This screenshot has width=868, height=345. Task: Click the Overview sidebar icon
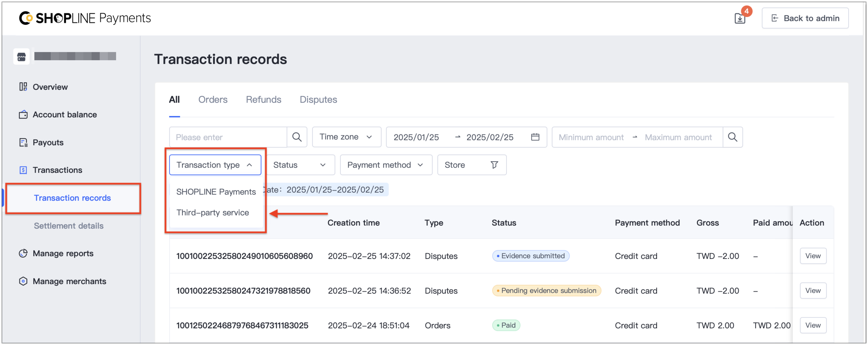coord(23,87)
